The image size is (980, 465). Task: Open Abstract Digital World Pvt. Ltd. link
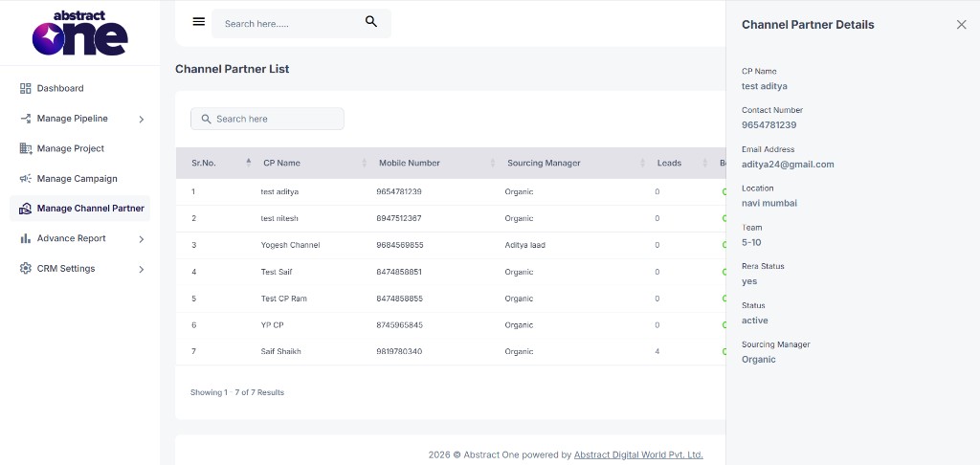(638, 455)
